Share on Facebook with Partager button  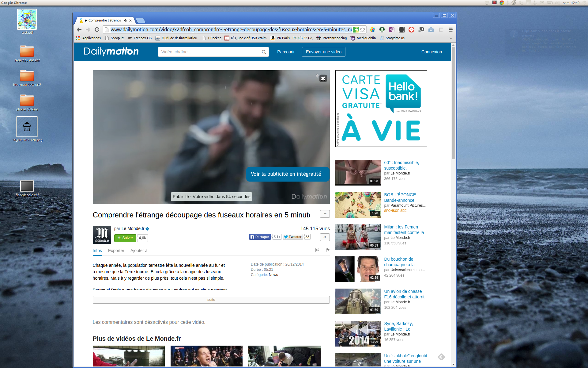260,237
